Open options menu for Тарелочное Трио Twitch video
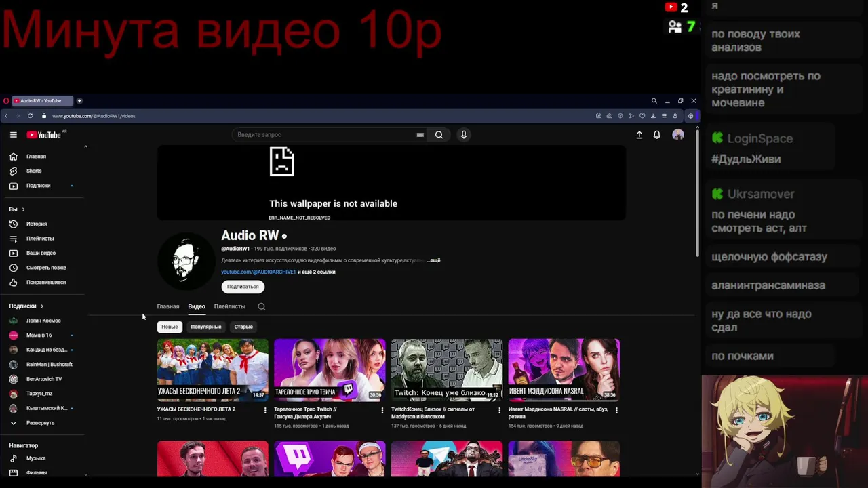This screenshot has height=488, width=868. [382, 410]
